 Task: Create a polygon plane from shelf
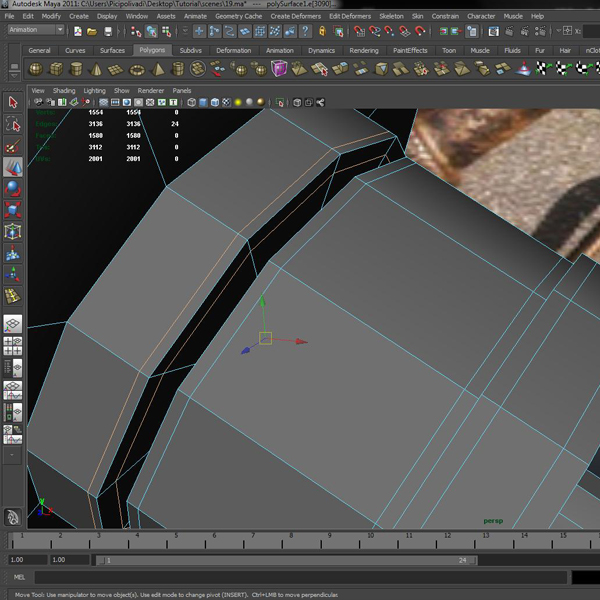click(x=116, y=70)
